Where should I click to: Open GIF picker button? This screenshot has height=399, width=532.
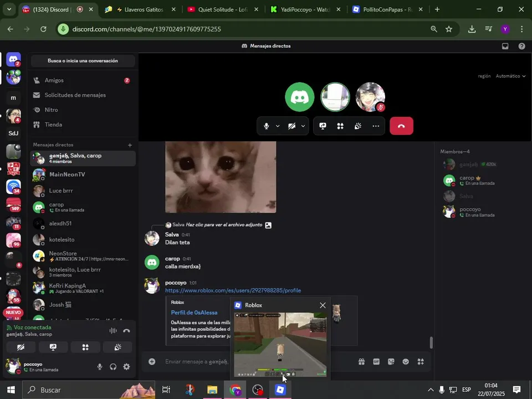[376, 362]
